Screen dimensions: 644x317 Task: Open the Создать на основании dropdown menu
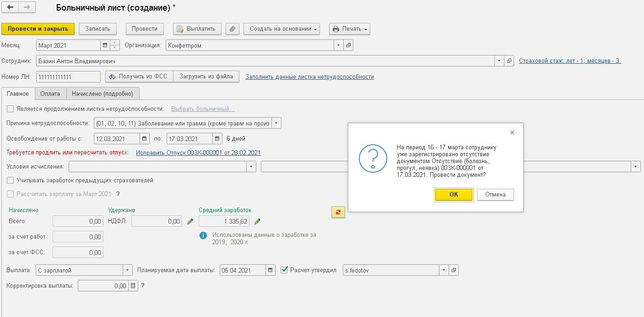(x=281, y=29)
